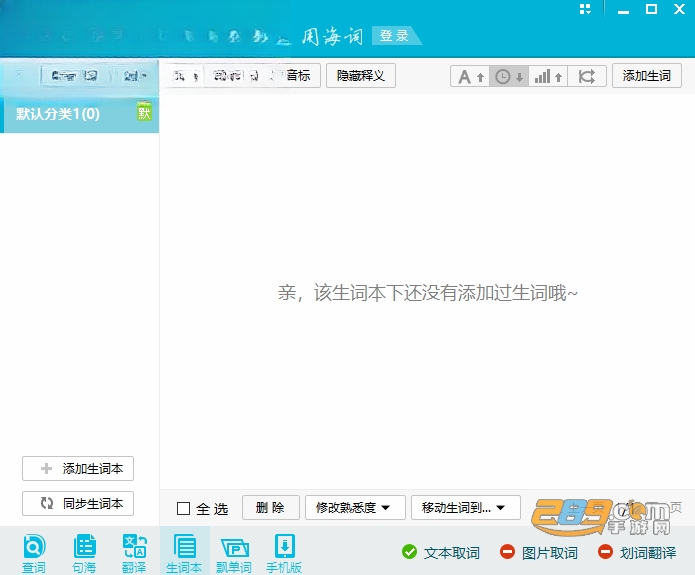Image resolution: width=695 pixels, height=575 pixels.
Task: Close the dictionary window
Action: coord(679,9)
